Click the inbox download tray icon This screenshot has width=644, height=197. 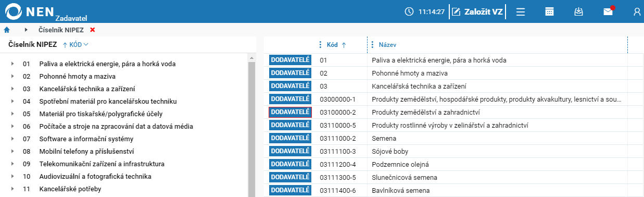[x=578, y=11]
